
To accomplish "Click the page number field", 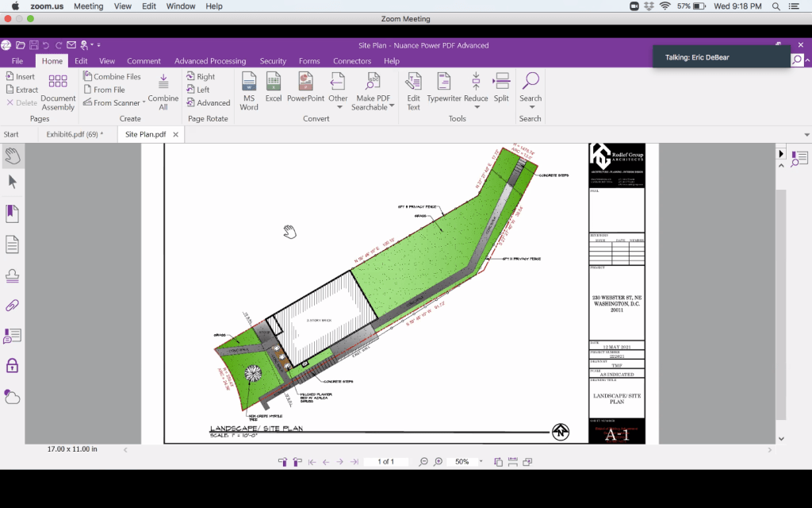I will pyautogui.click(x=386, y=462).
